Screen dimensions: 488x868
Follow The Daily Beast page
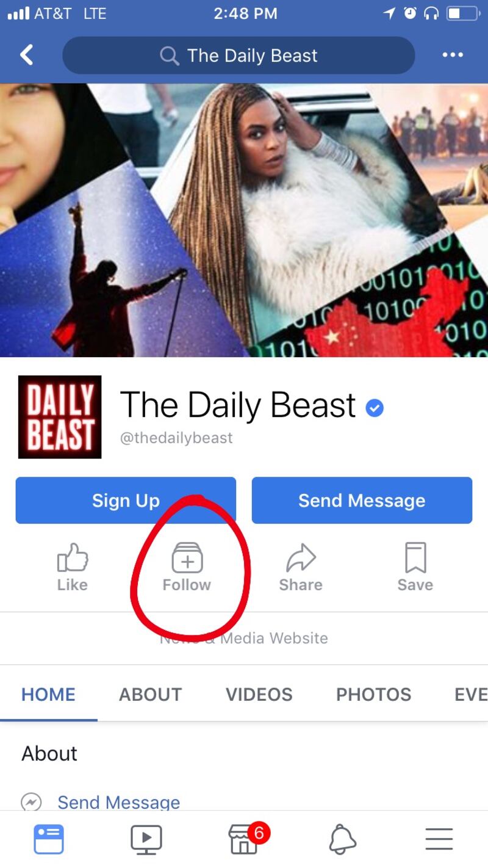click(187, 568)
